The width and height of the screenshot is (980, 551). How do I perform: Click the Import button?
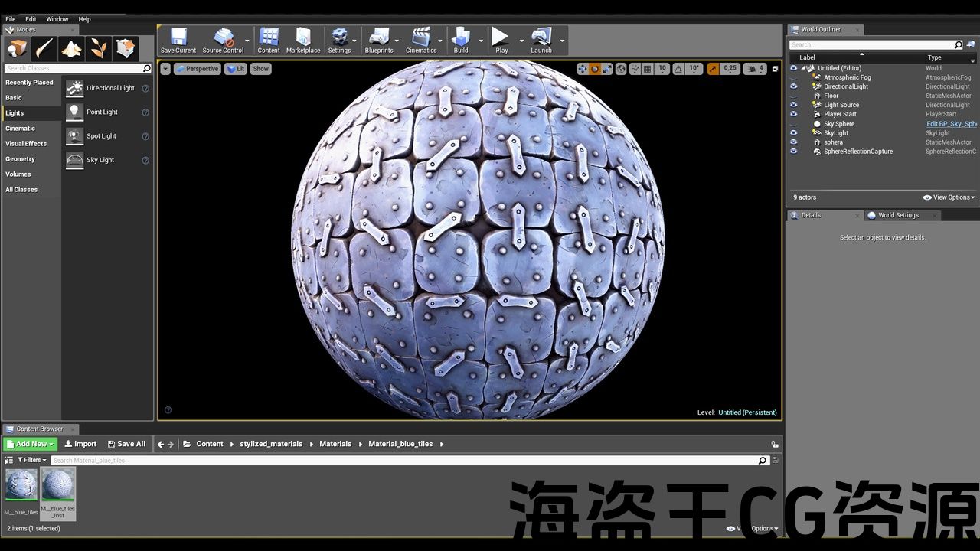point(80,444)
